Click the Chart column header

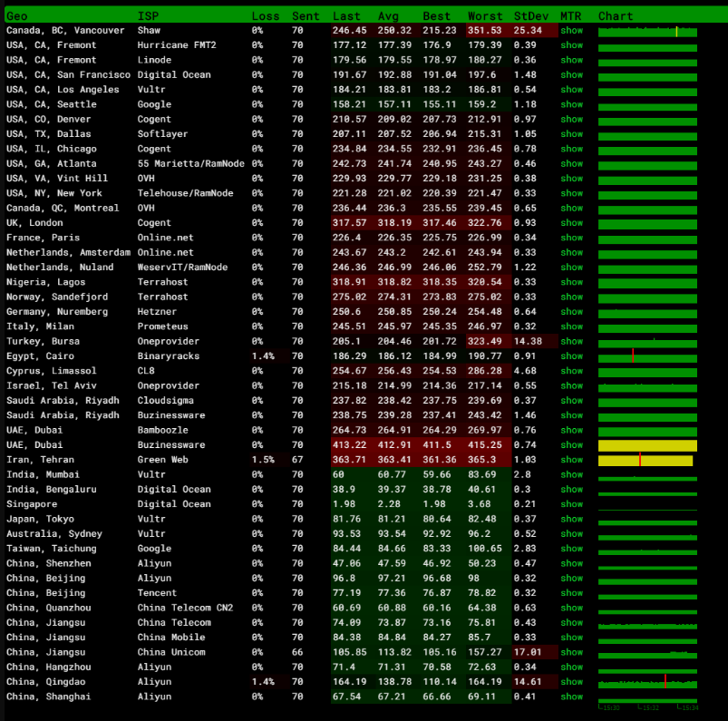616,16
